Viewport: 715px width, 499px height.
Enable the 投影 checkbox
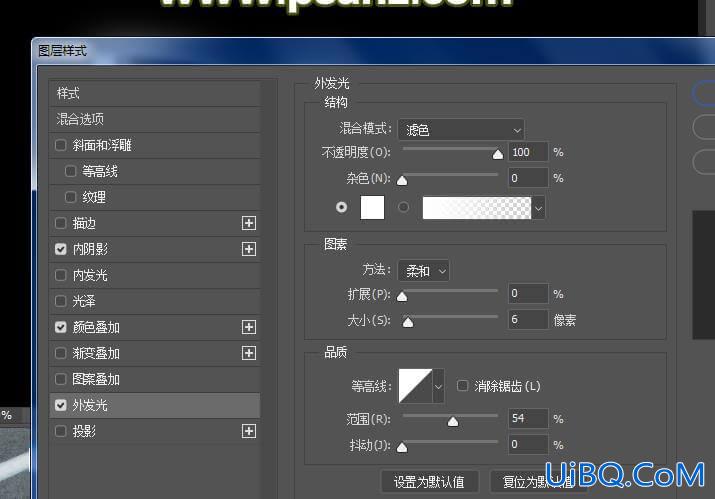pyautogui.click(x=61, y=431)
